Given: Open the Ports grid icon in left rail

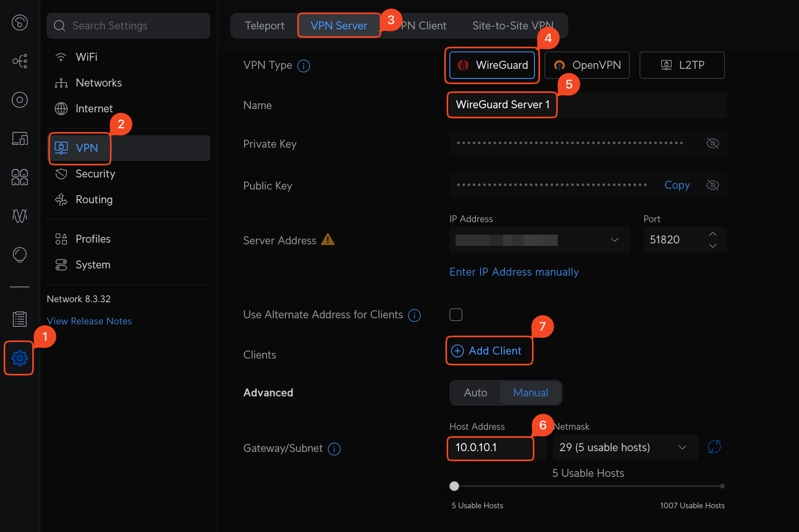Looking at the screenshot, I should click(20, 177).
